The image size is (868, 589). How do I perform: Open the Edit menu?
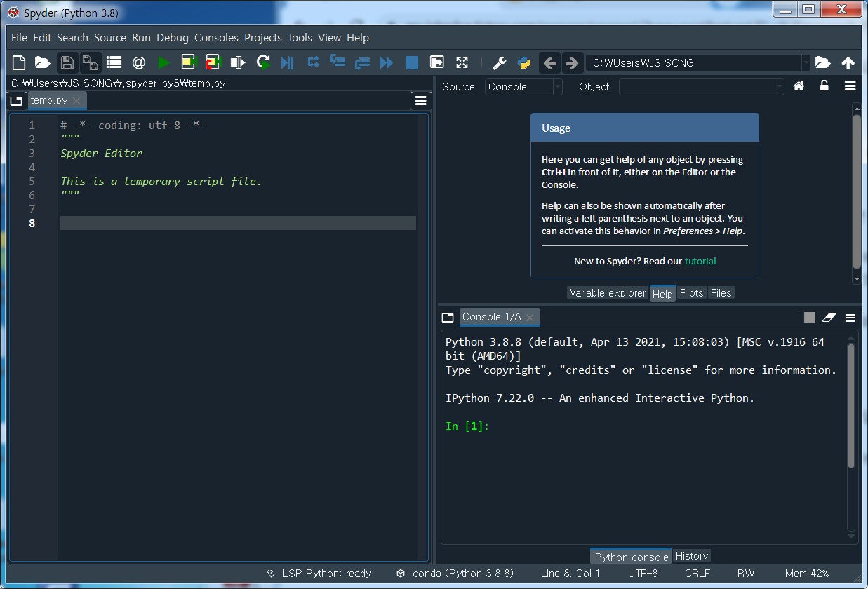tap(42, 37)
